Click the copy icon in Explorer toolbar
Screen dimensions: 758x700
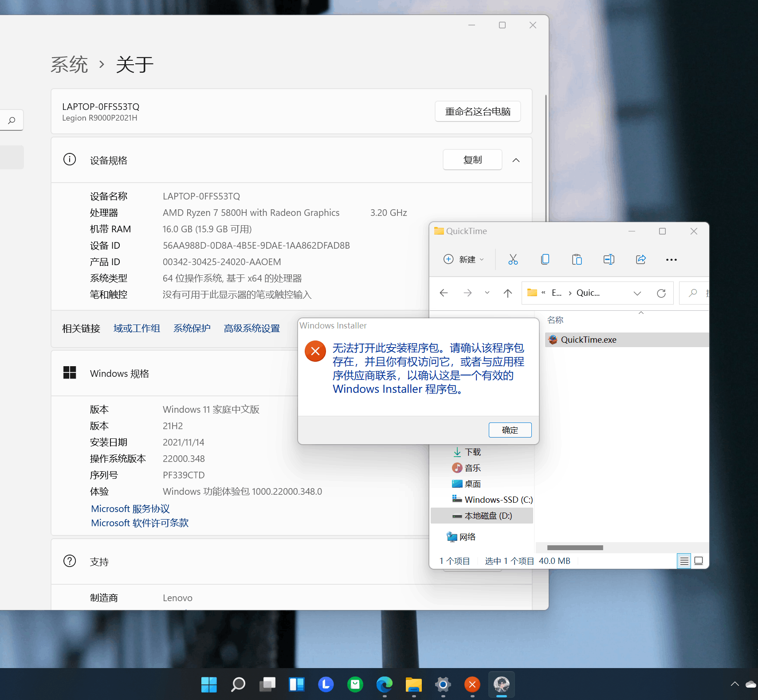coord(545,259)
